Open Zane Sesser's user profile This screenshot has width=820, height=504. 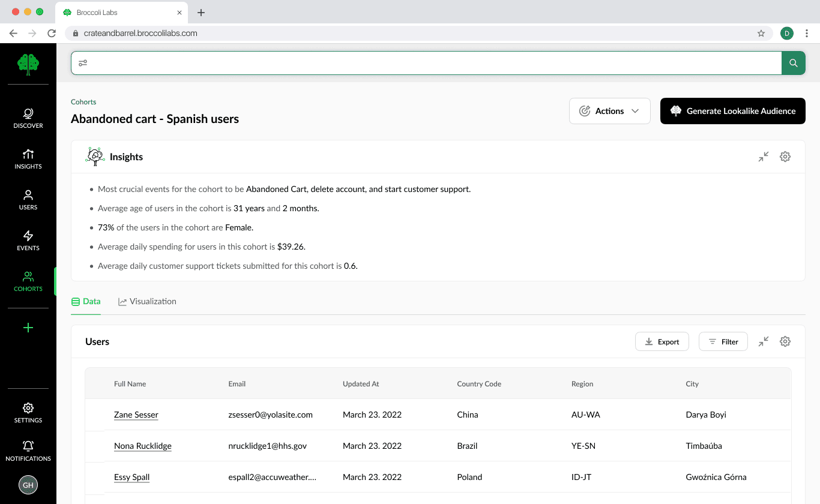pyautogui.click(x=136, y=415)
